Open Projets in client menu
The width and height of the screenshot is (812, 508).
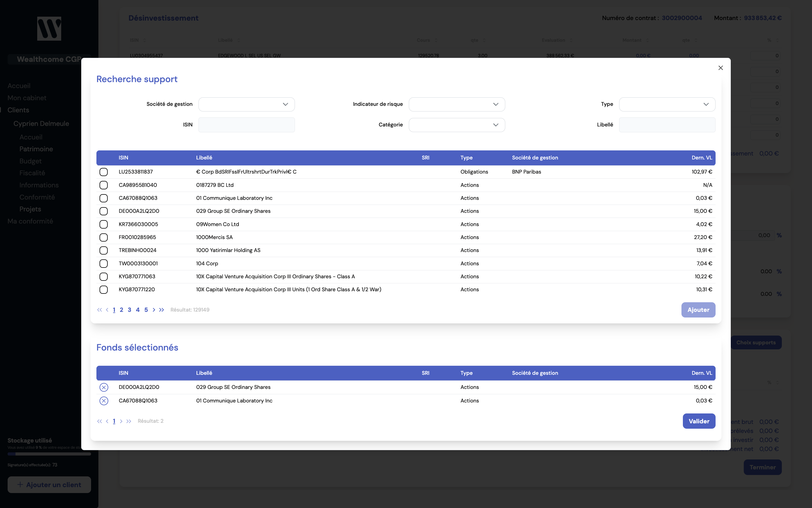[30, 209]
